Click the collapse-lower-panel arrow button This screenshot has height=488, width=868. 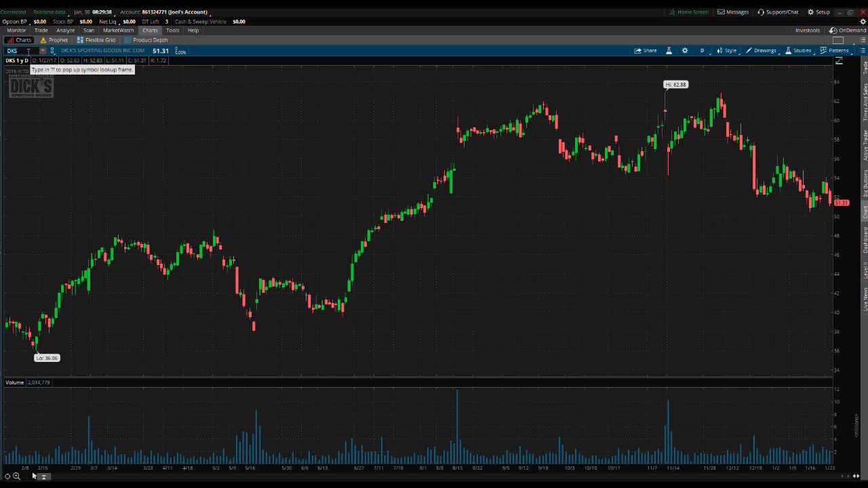click(x=43, y=476)
